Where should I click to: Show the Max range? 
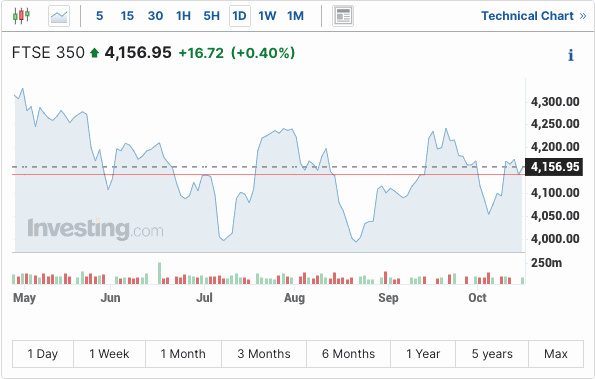coord(556,354)
